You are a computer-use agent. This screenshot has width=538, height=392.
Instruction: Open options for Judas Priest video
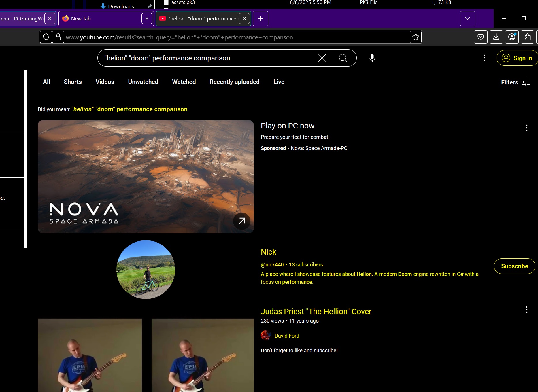tap(526, 310)
